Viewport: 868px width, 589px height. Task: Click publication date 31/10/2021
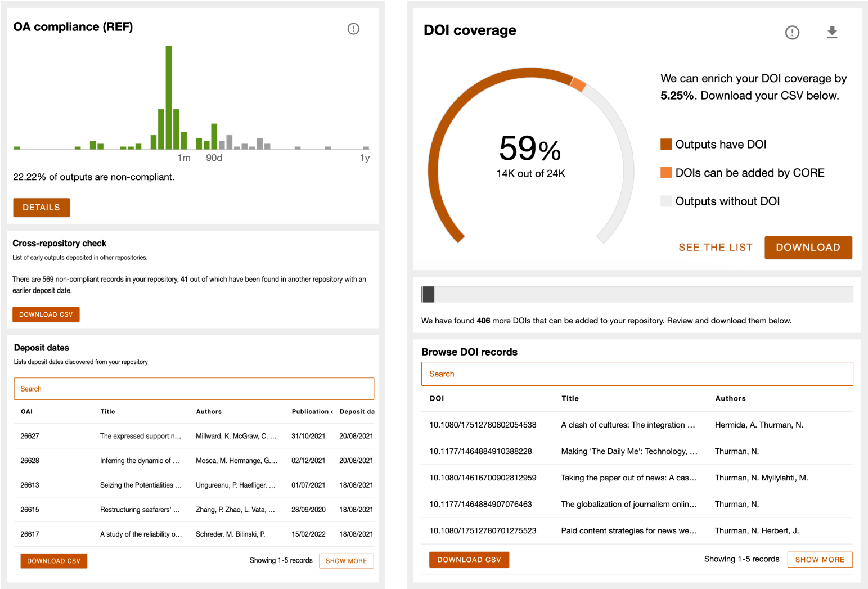coord(308,436)
